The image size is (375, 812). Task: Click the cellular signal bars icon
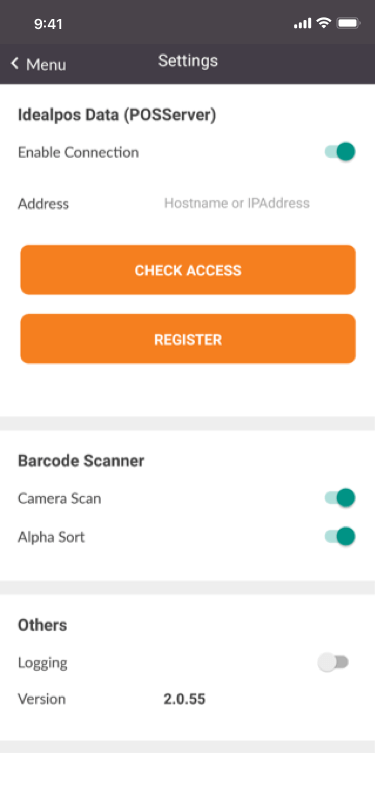coord(302,23)
